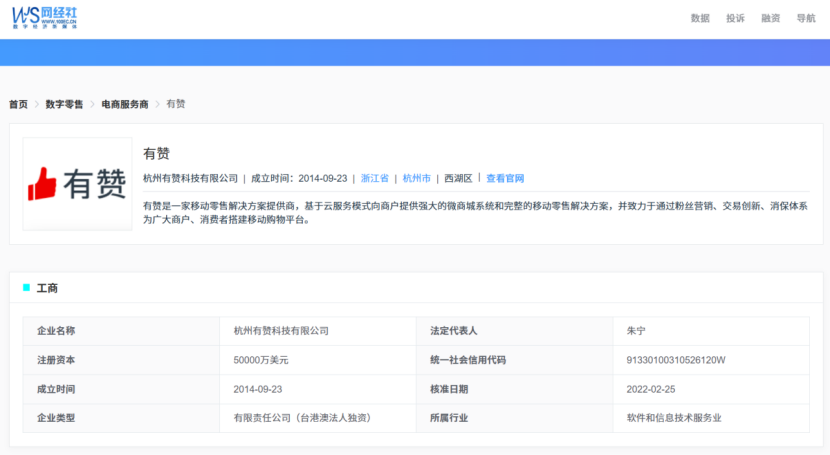Open the 数据 navigation menu
Screen dimensions: 830x455
(700, 19)
